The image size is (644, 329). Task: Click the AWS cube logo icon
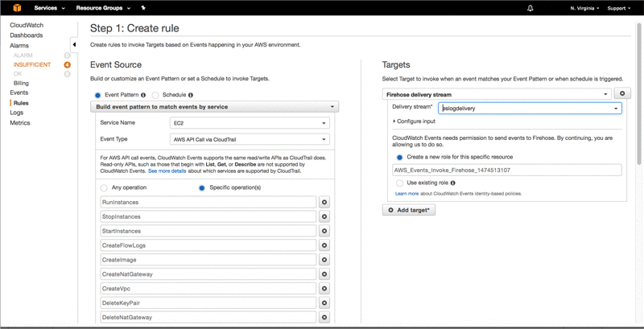(x=14, y=8)
